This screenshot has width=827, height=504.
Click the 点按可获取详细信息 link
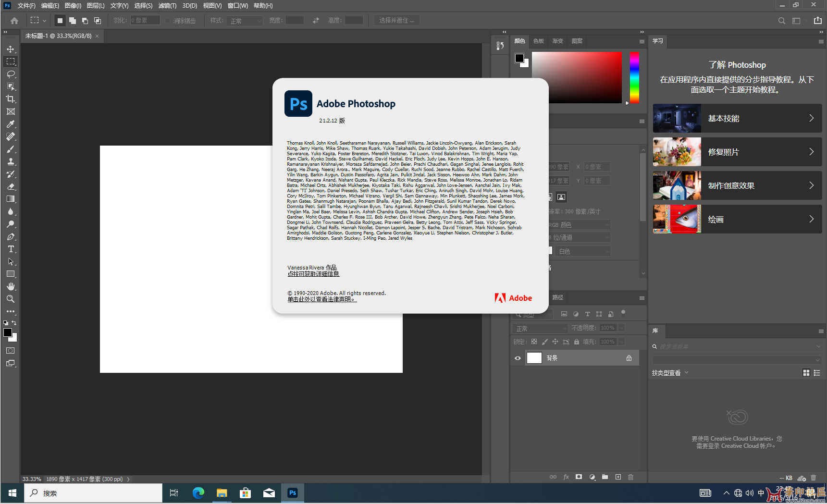click(313, 274)
